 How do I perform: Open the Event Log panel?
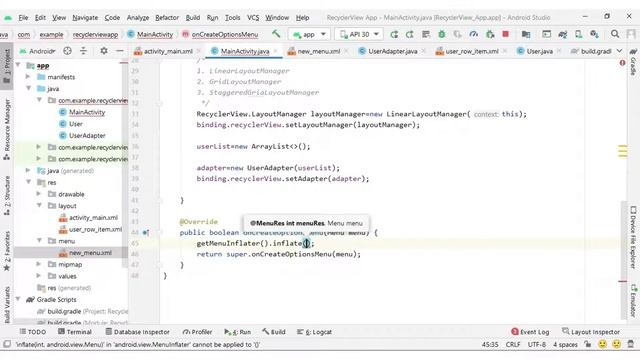pos(530,332)
